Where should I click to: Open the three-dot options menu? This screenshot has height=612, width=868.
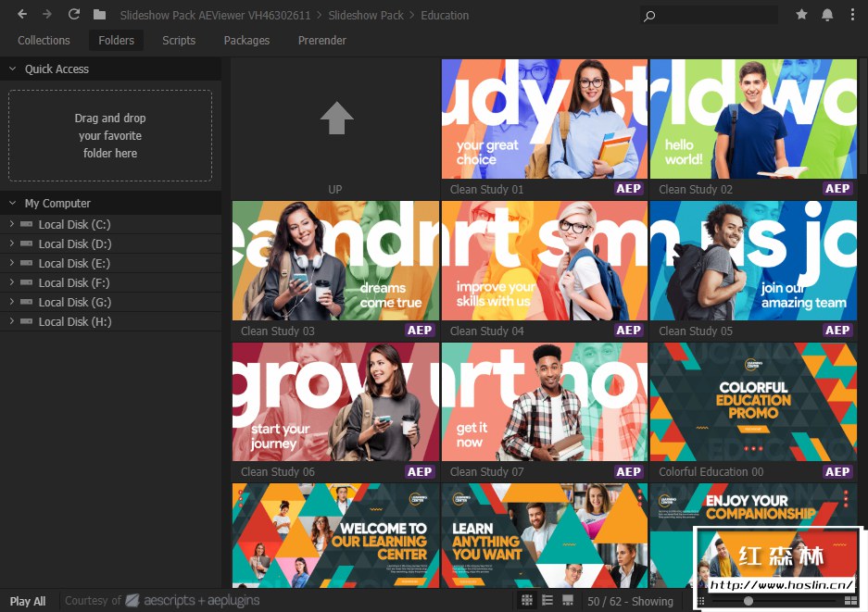(x=852, y=15)
